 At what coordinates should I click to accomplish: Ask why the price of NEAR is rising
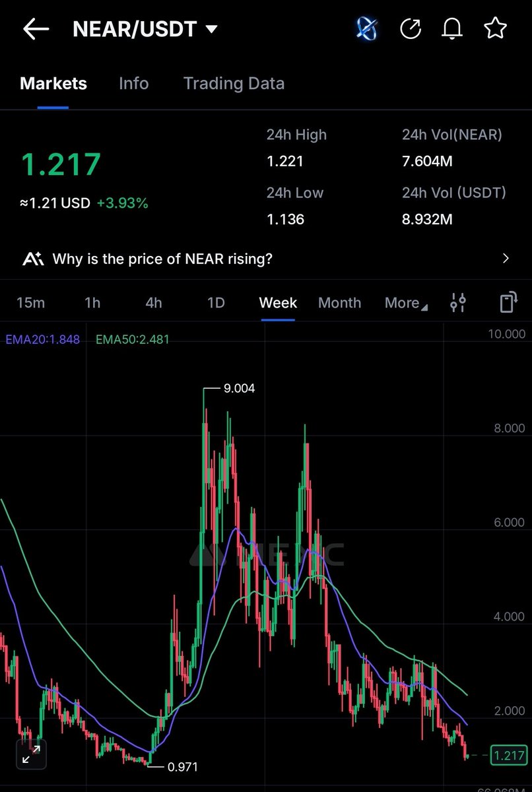tap(162, 258)
